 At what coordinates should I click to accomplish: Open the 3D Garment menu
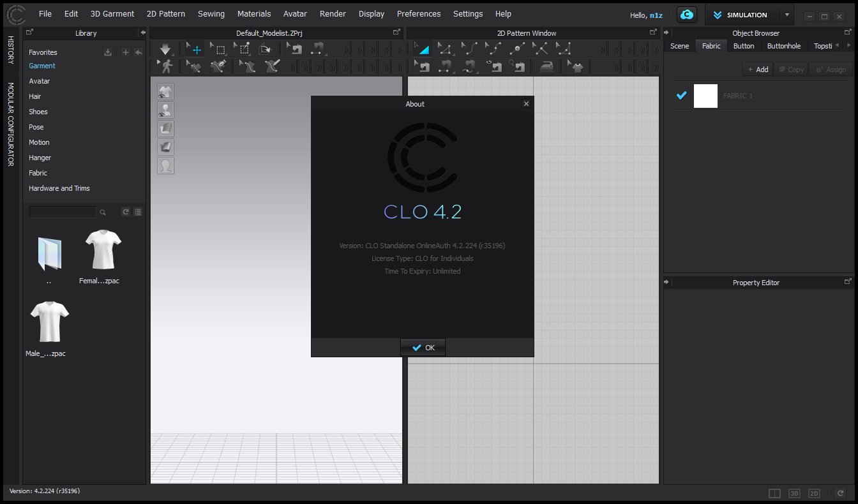tap(112, 13)
